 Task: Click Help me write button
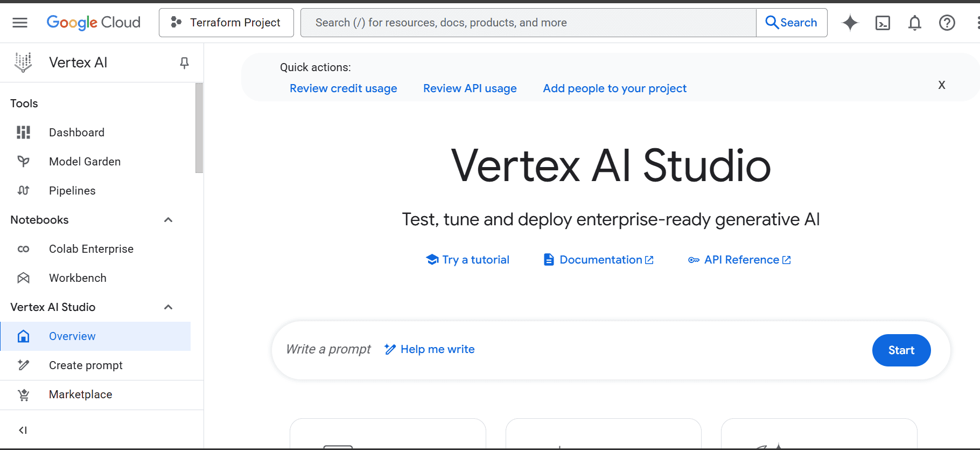click(x=430, y=349)
